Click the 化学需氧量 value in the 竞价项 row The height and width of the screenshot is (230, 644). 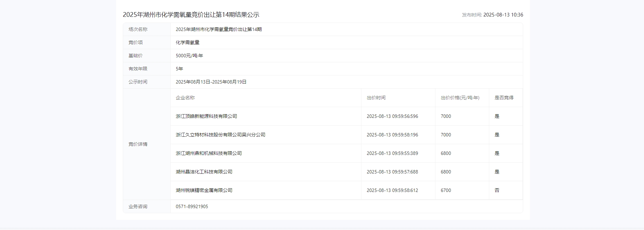pyautogui.click(x=187, y=42)
